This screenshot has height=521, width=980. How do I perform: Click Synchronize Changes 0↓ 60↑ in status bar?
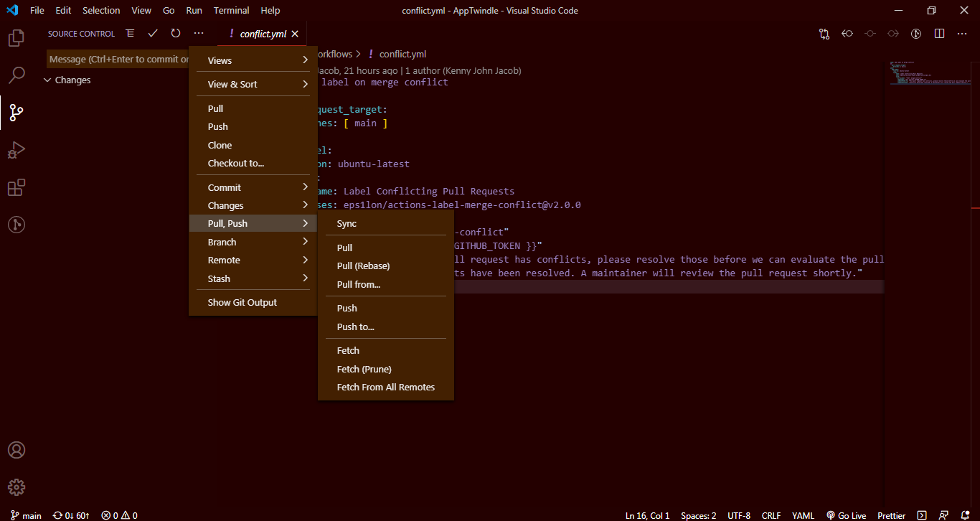point(71,515)
